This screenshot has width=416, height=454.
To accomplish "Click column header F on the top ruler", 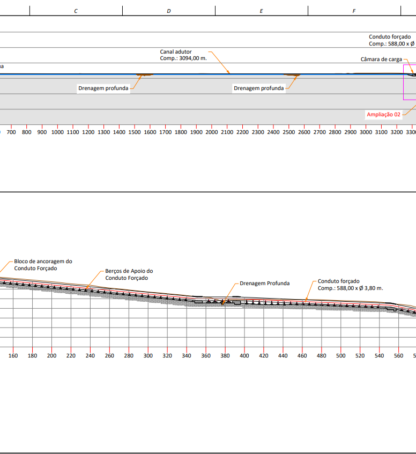I will click(354, 11).
